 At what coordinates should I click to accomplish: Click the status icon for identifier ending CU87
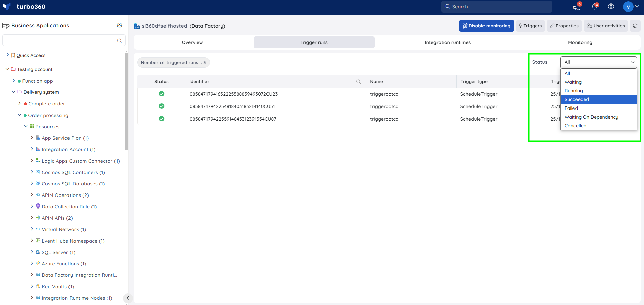(162, 119)
